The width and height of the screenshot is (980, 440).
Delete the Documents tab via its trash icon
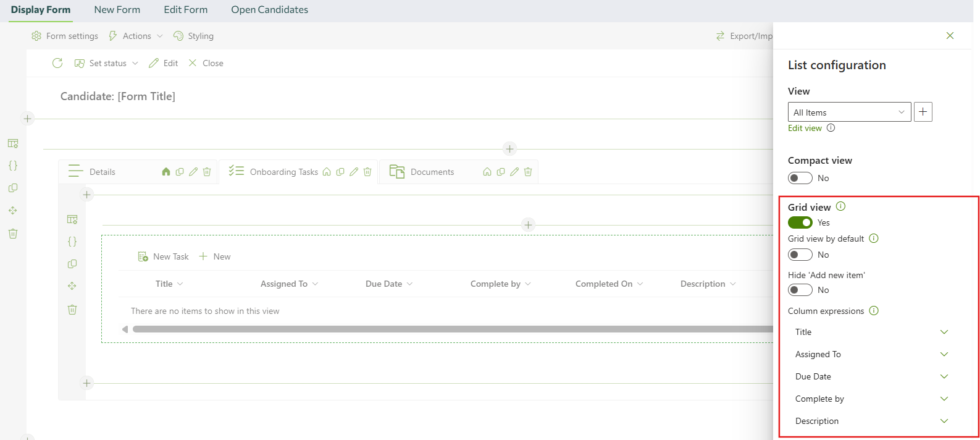point(528,172)
